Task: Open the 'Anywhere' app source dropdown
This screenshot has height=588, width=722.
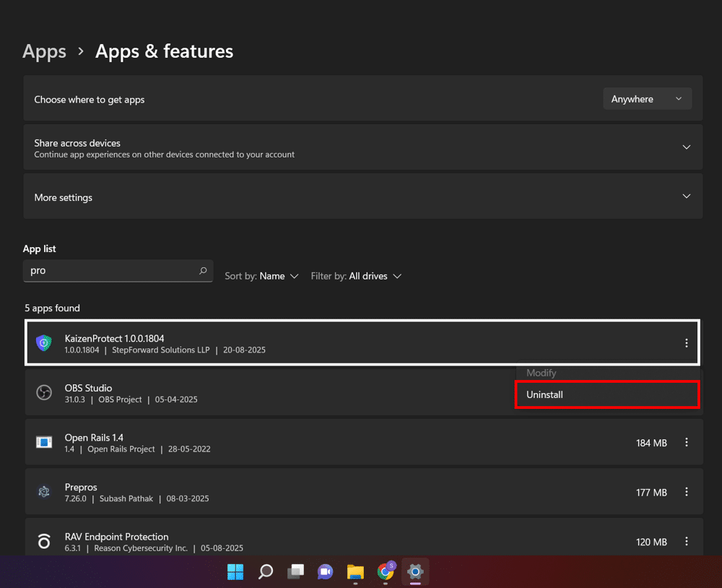Action: coord(647,99)
